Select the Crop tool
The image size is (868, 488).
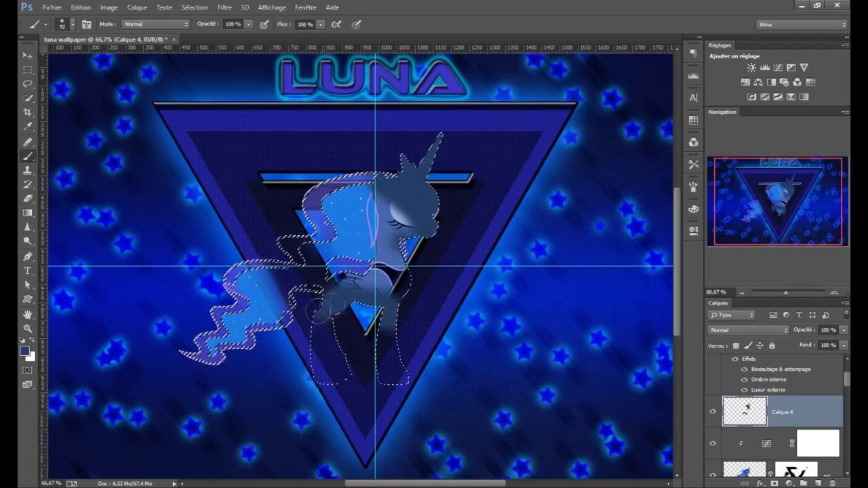28,112
